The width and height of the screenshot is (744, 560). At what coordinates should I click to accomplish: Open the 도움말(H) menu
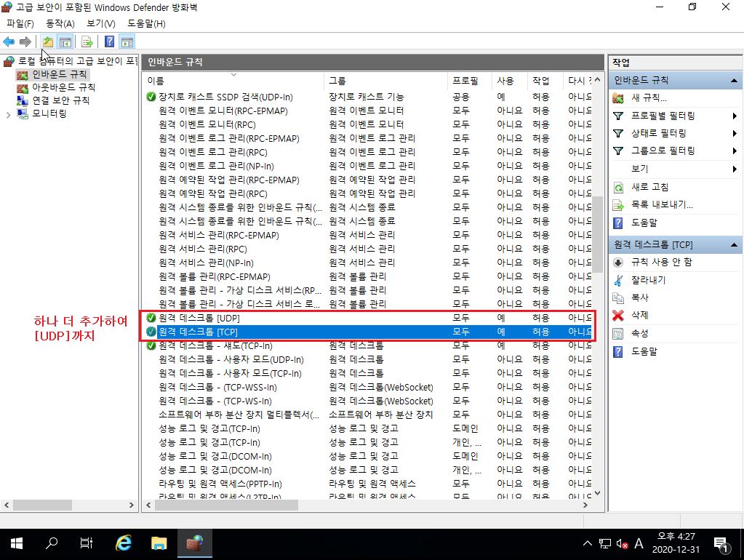(x=147, y=23)
